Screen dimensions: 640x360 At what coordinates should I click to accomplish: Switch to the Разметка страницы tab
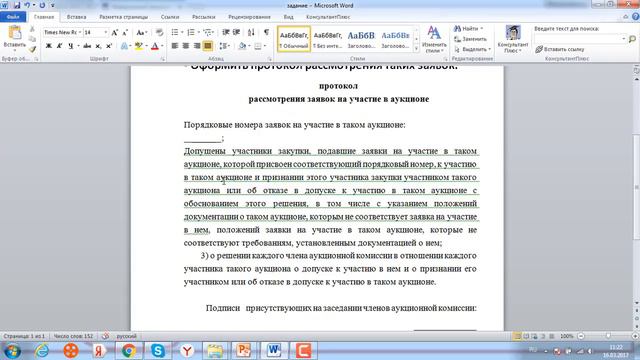[124, 17]
